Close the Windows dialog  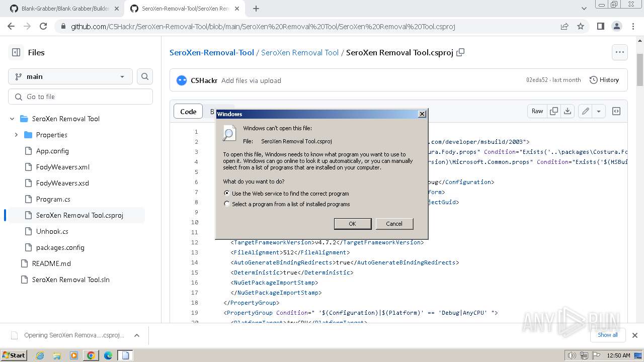pos(422,114)
